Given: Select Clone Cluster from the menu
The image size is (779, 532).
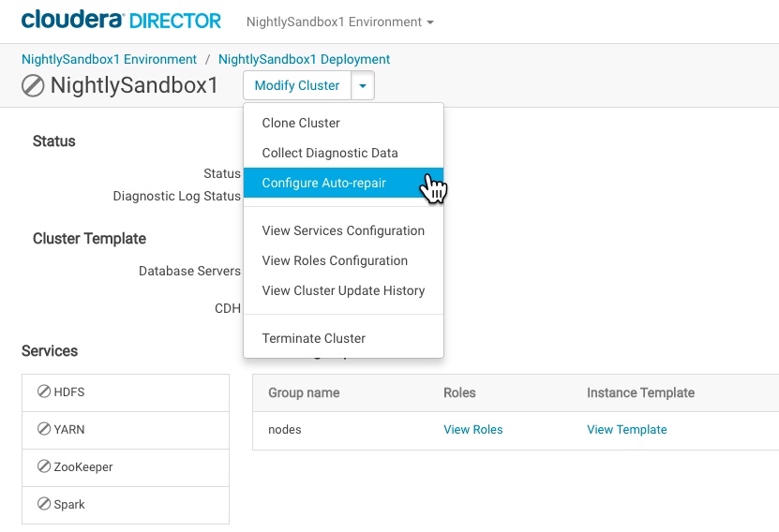Looking at the screenshot, I should click(301, 123).
